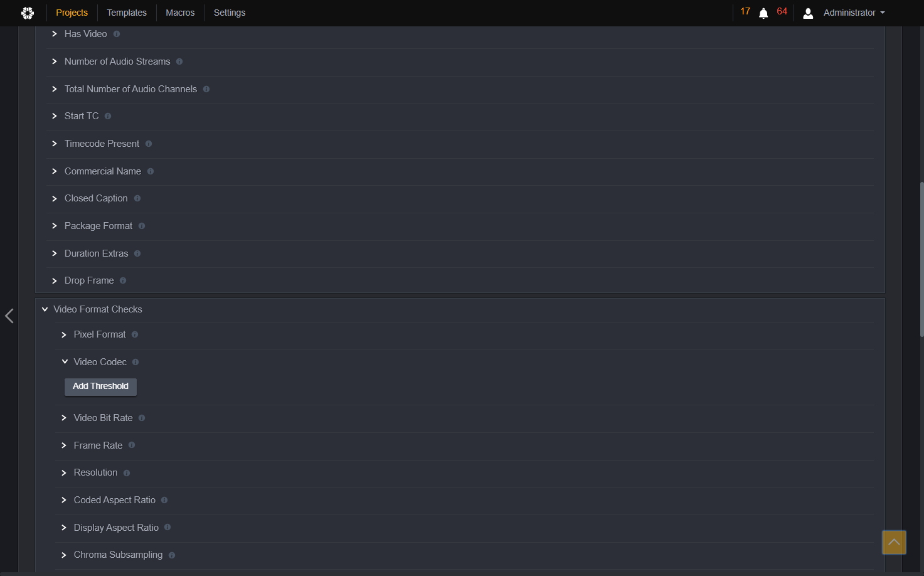This screenshot has width=924, height=576.
Task: Click the info icon beside Resolution
Action: [x=127, y=473]
